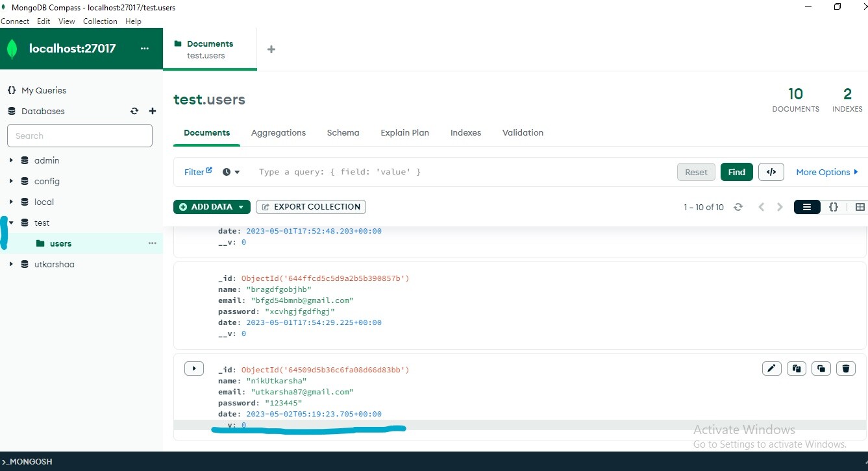Click the query filter input field

(x=454, y=172)
